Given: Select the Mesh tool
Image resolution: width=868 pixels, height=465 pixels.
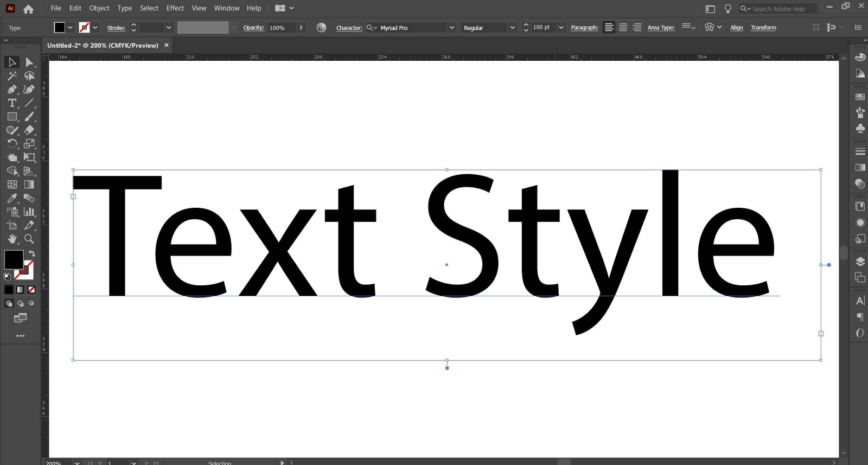Looking at the screenshot, I should [x=12, y=184].
